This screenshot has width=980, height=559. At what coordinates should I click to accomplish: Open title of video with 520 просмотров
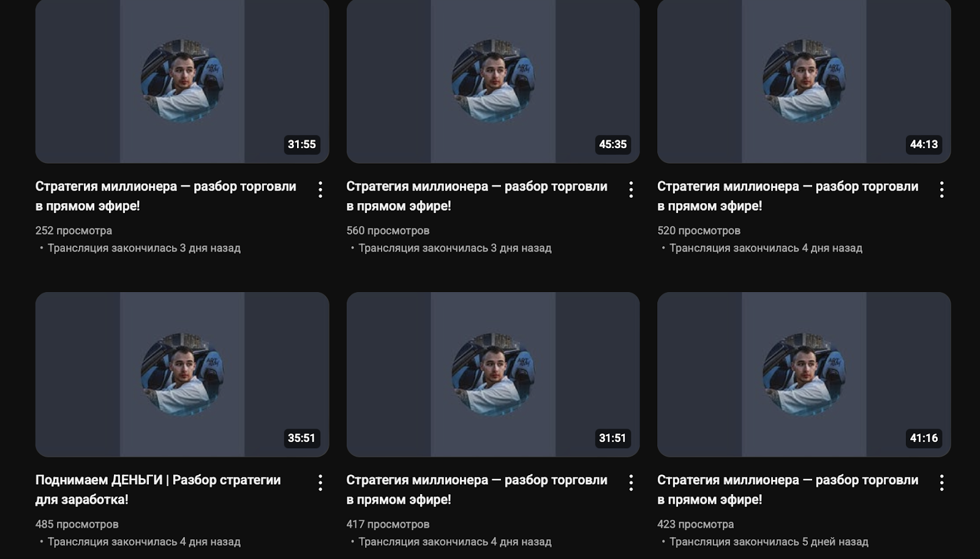coord(788,196)
